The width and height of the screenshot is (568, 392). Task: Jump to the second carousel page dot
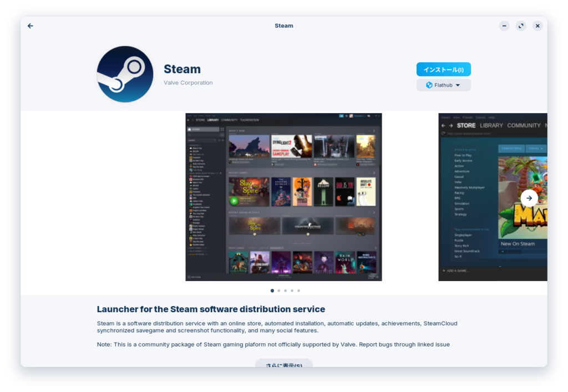point(278,291)
